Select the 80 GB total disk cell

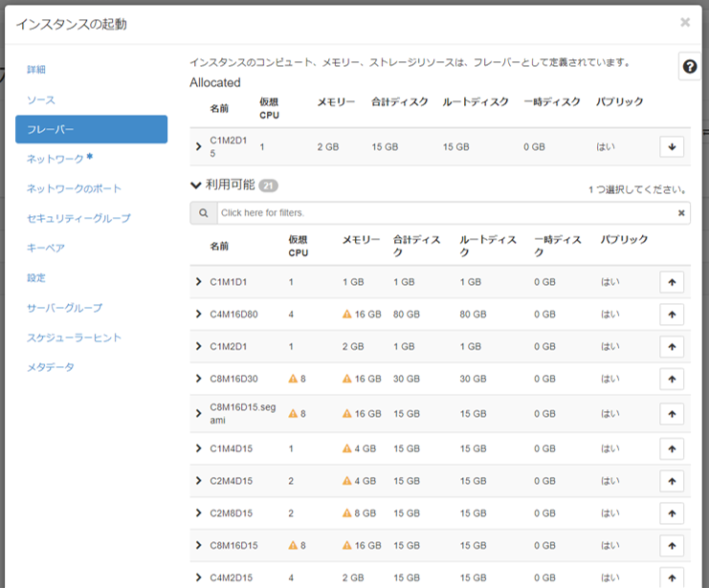[407, 315]
